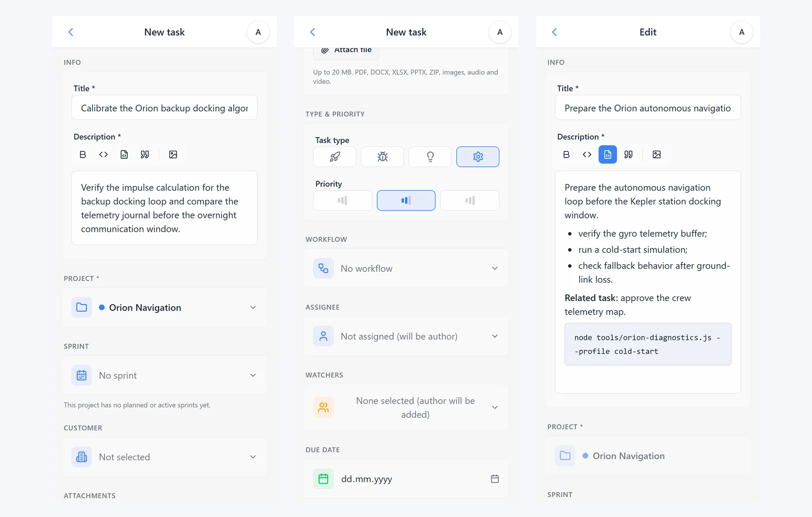Open date picker calendar icon at dd.mm.yyyy
This screenshot has height=517, width=812.
click(x=495, y=479)
